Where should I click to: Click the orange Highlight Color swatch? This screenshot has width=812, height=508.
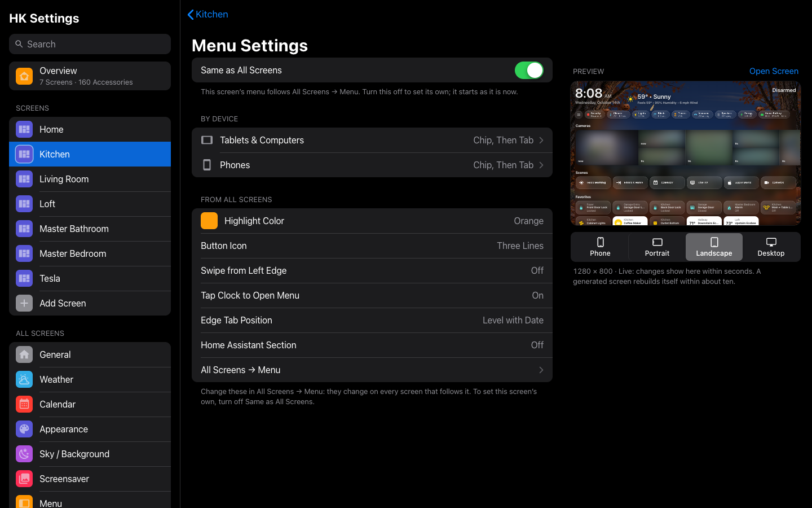[209, 221]
